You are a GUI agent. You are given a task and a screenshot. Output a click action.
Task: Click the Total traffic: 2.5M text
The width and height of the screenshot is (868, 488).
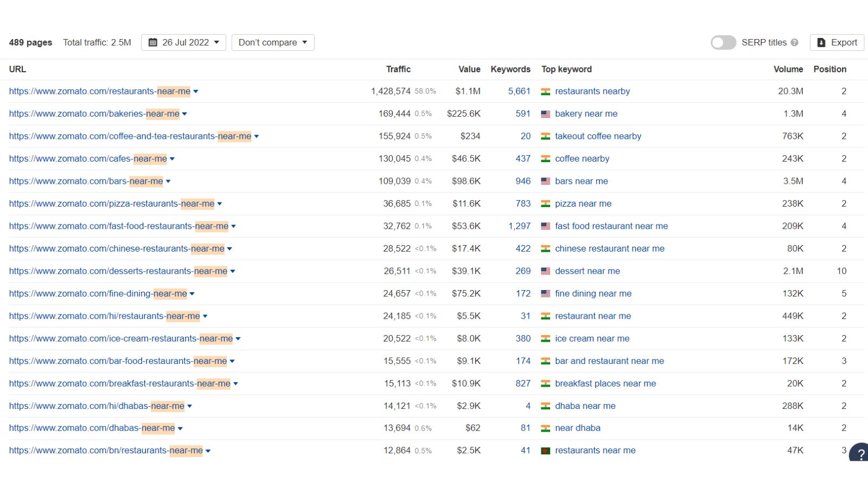click(x=97, y=42)
